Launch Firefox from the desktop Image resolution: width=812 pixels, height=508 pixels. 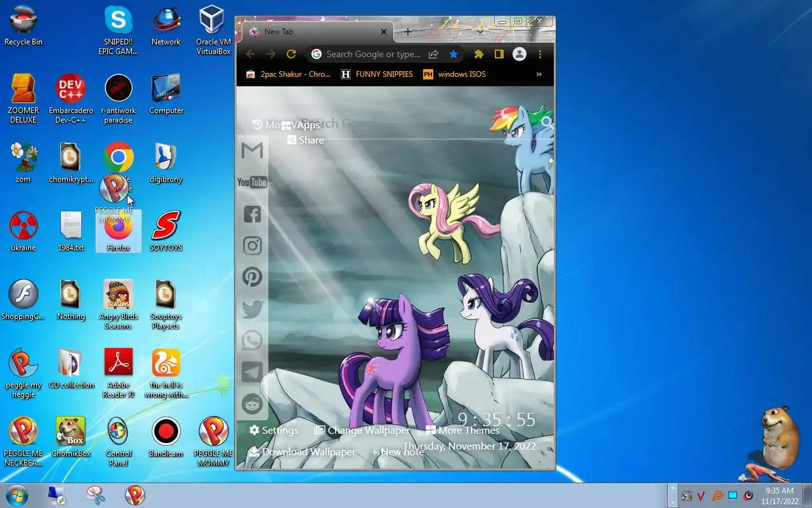point(119,232)
